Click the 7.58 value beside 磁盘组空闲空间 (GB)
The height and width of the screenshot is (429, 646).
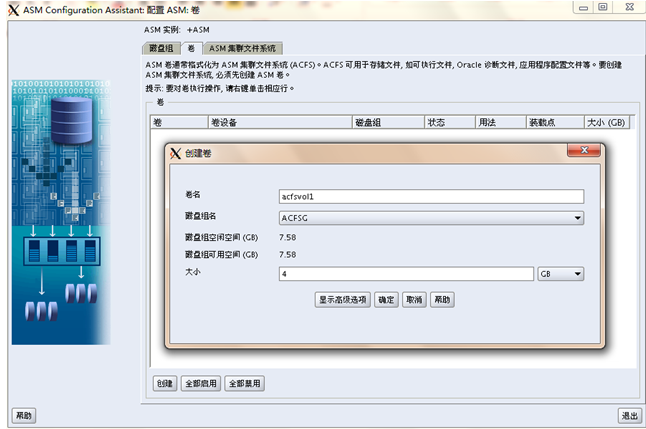pyautogui.click(x=288, y=237)
